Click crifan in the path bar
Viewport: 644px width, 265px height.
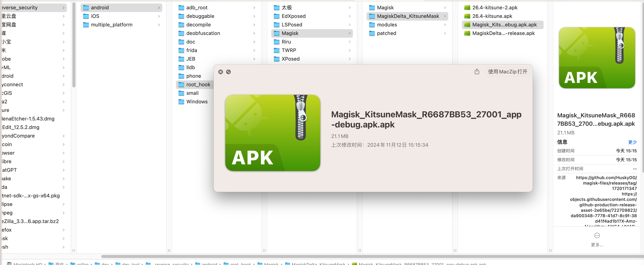(82, 264)
